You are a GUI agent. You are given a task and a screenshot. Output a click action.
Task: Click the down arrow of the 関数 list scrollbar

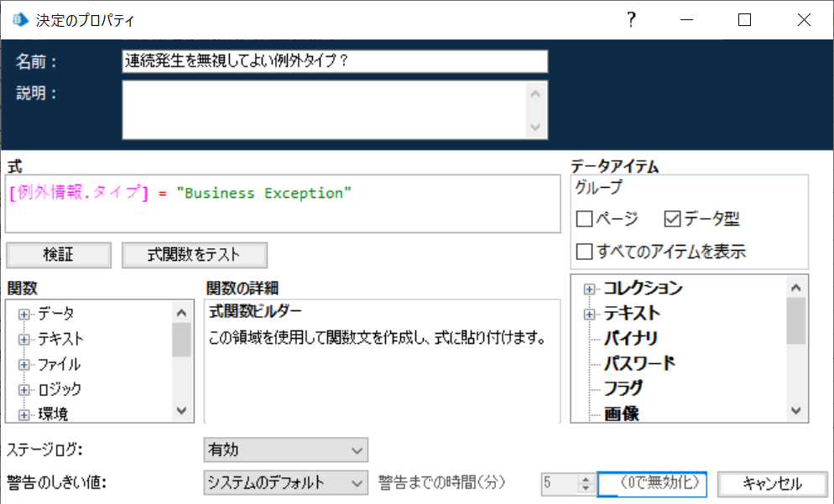point(181,411)
